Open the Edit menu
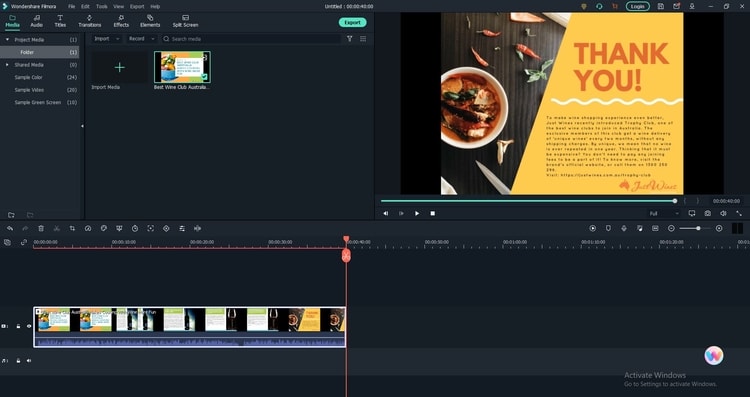 [85, 7]
